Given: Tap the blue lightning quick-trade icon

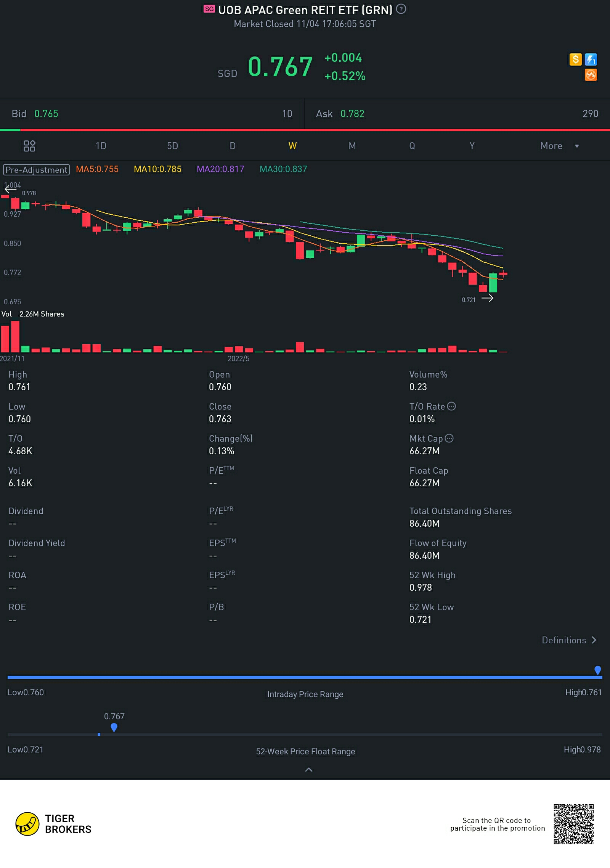Looking at the screenshot, I should click(591, 59).
